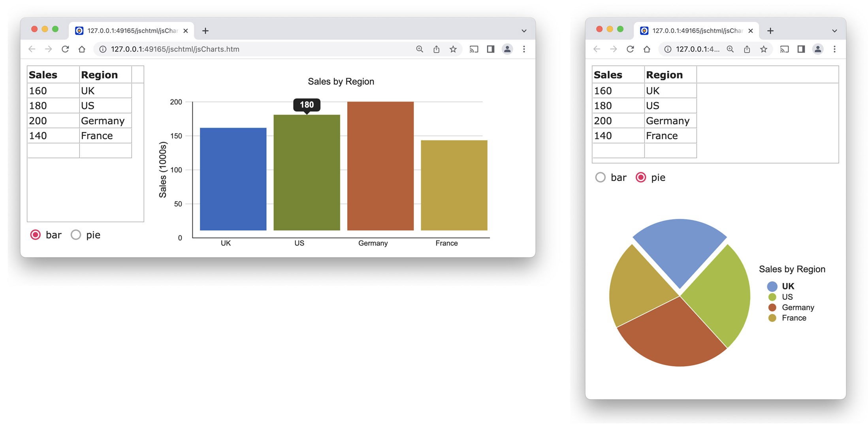
Task: Click the home icon in the browser toolbar
Action: [81, 49]
